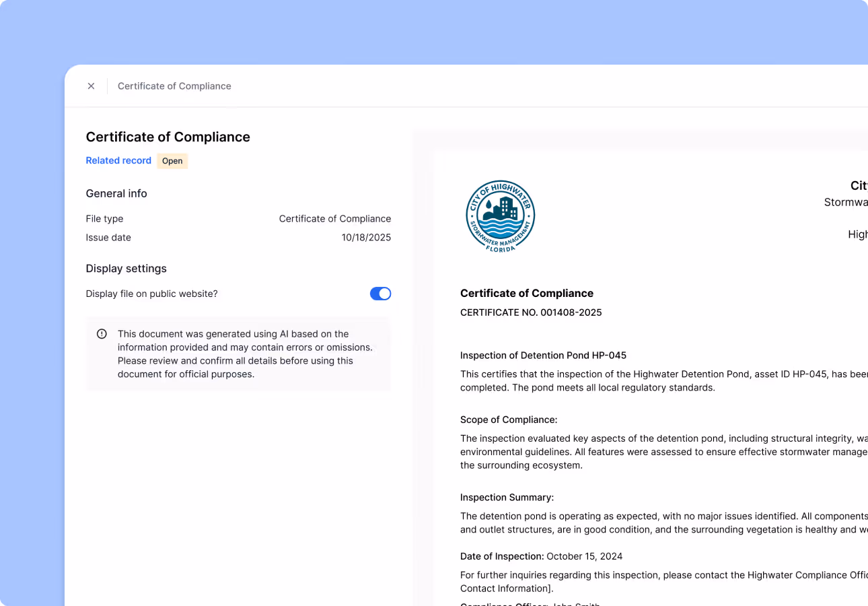Screen dimensions: 868x606
Task: Click Inspection of Detention Pond HP-045 heading
Action: click(543, 356)
